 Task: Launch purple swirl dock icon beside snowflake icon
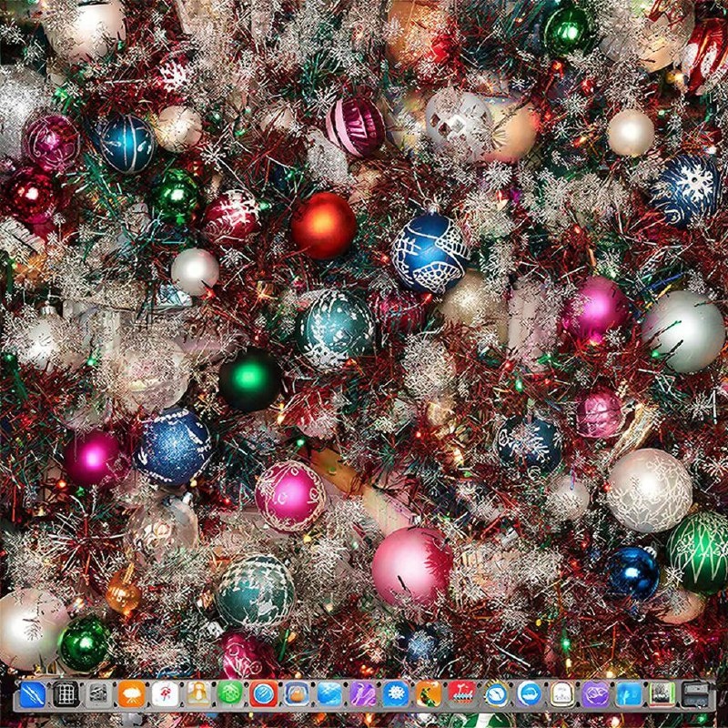pos(362,694)
